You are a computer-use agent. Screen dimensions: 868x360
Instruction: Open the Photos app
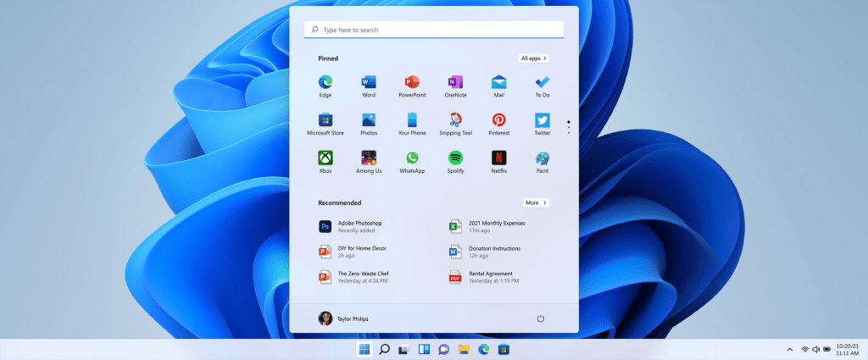pos(369,125)
